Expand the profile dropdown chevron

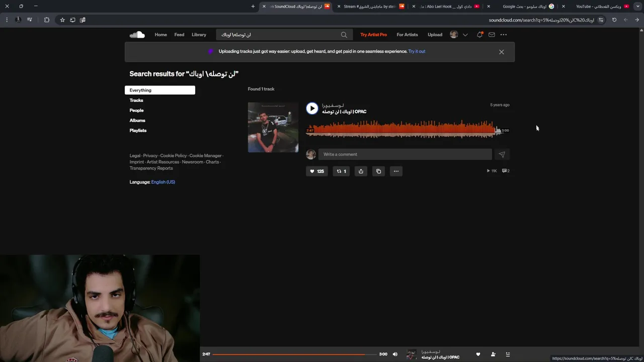click(465, 35)
